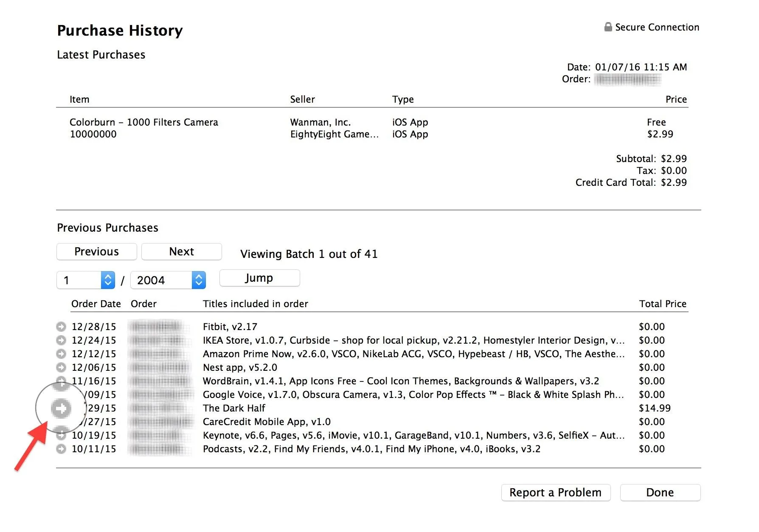Click arrow next to 12/06/15 Nest app order
The height and width of the screenshot is (532, 759).
coord(61,367)
